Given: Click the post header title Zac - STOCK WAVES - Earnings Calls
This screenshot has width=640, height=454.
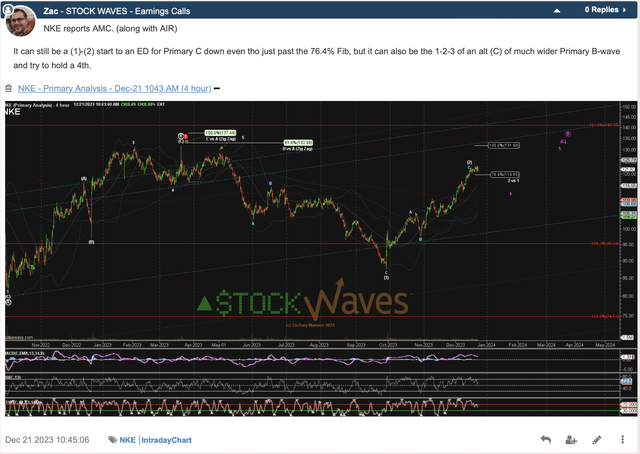Looking at the screenshot, I should click(117, 11).
